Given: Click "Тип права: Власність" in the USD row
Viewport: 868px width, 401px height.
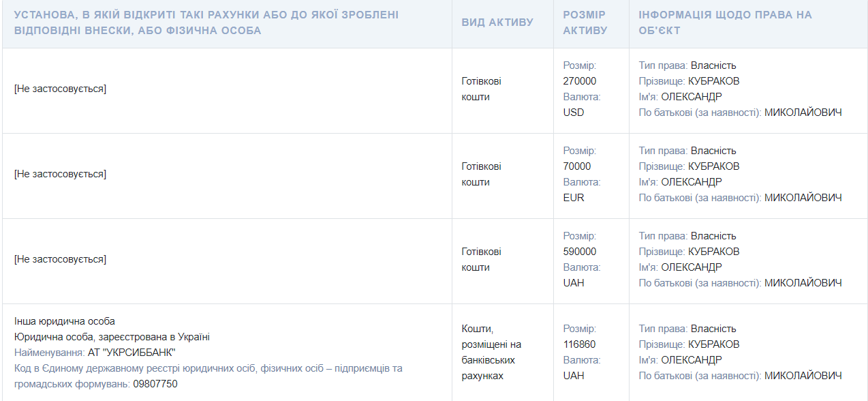Looking at the screenshot, I should pyautogui.click(x=687, y=65).
